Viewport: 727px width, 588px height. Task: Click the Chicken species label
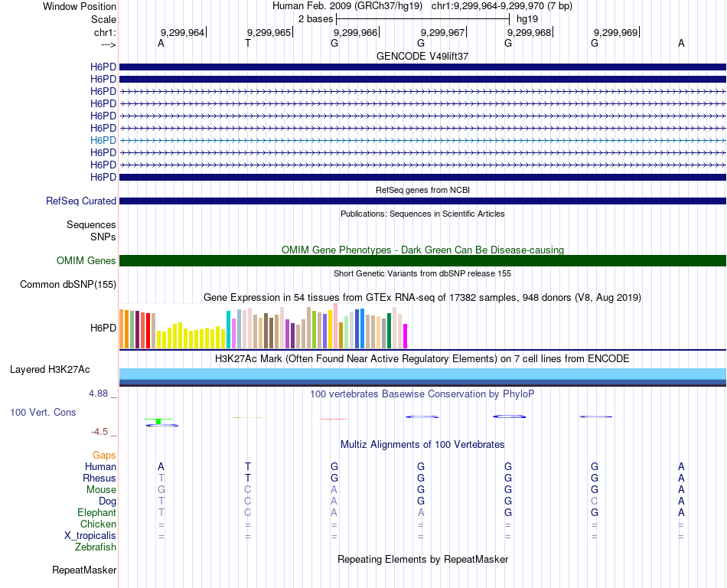click(98, 524)
